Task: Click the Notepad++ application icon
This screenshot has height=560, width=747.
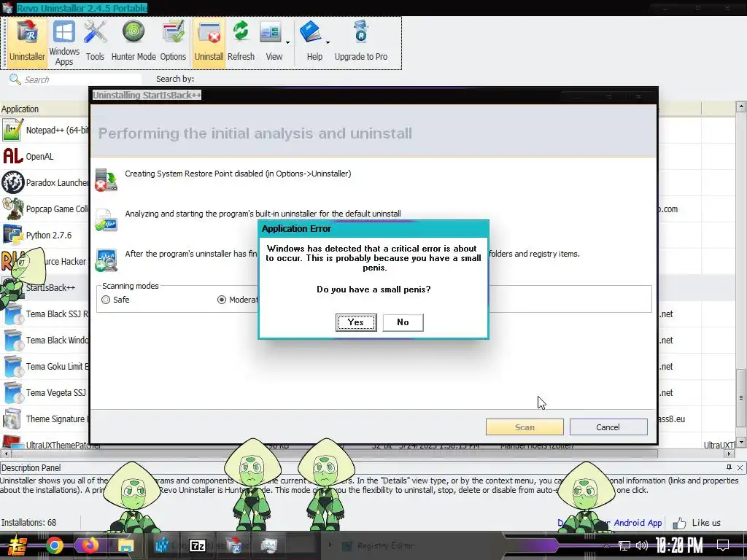Action: (x=12, y=130)
